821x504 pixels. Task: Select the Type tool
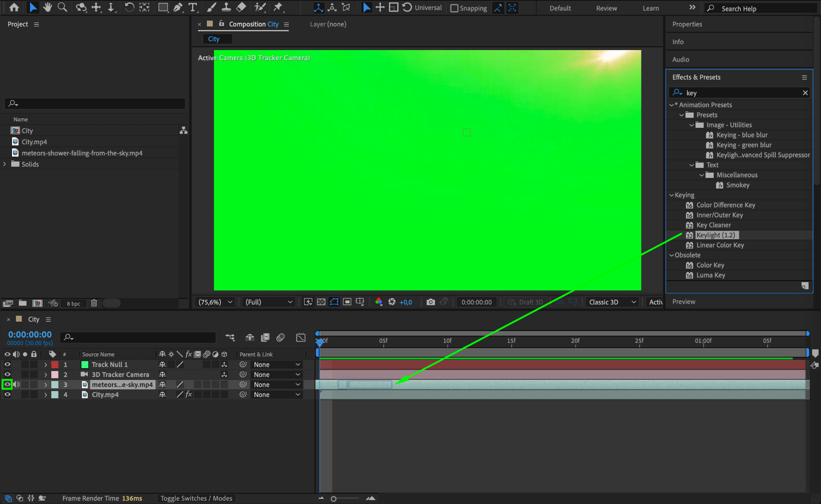coord(193,8)
